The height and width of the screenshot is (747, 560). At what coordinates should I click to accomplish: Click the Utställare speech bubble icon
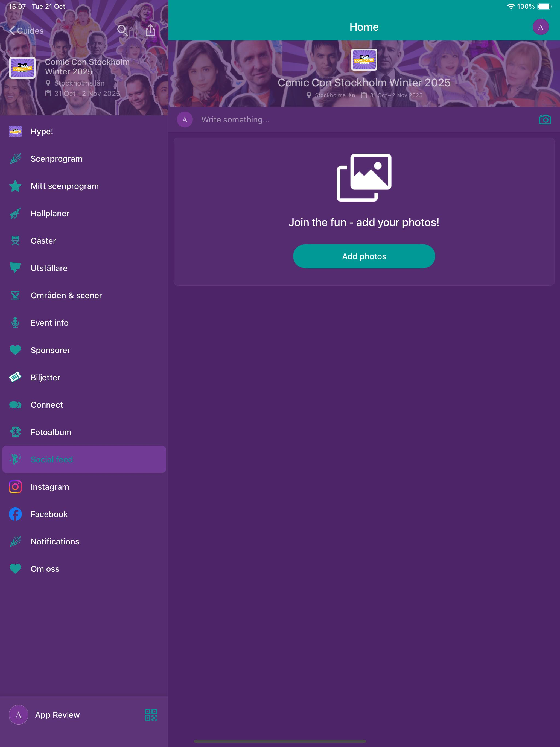(x=15, y=268)
